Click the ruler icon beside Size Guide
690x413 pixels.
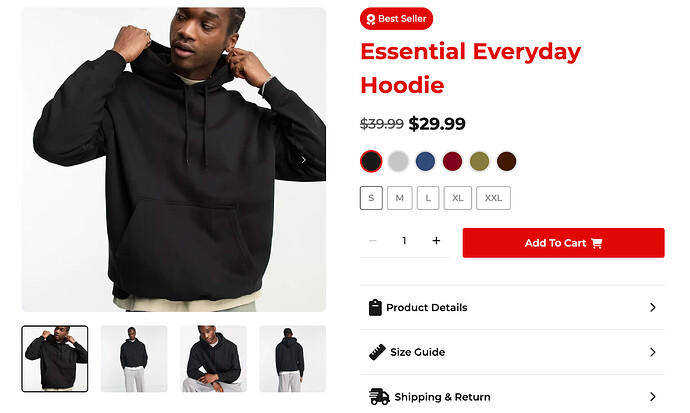pyautogui.click(x=377, y=352)
